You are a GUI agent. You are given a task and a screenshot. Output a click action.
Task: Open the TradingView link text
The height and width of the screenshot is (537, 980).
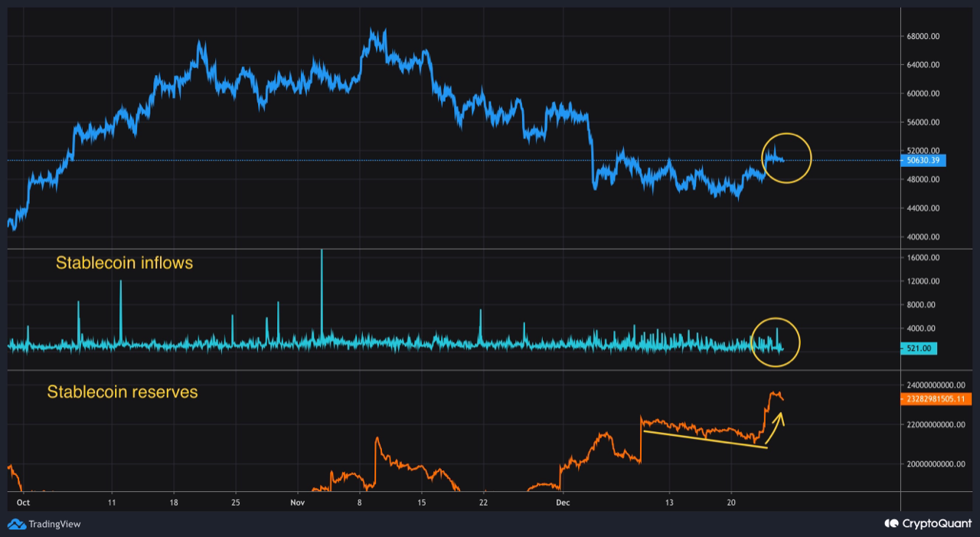[x=54, y=524]
